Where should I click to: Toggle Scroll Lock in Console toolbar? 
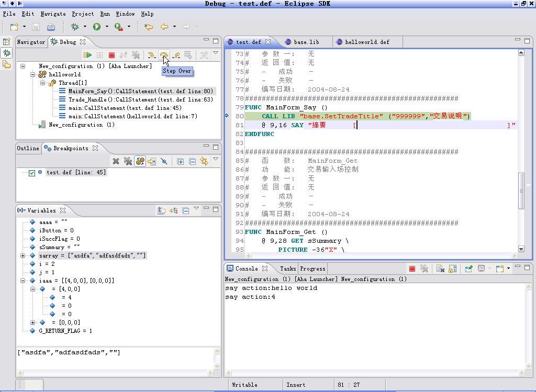[452, 268]
